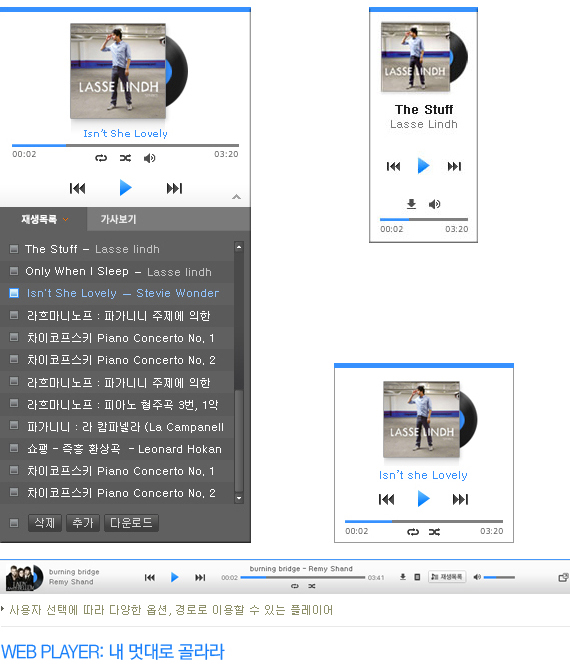Select 쇼팽 - 즉흥 환상곡 Leonard Hokan track
Image resolution: width=570 pixels, height=666 pixels.
pyautogui.click(x=124, y=449)
